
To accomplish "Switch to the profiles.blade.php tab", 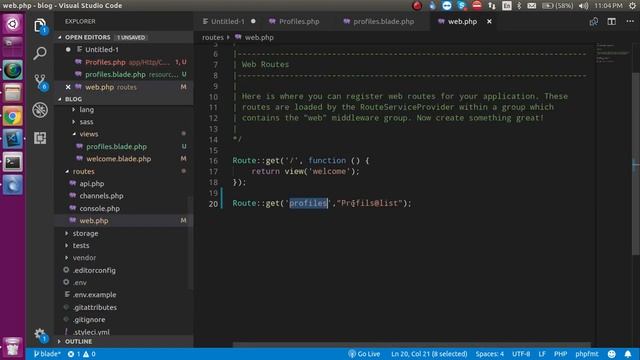I will click(x=383, y=22).
